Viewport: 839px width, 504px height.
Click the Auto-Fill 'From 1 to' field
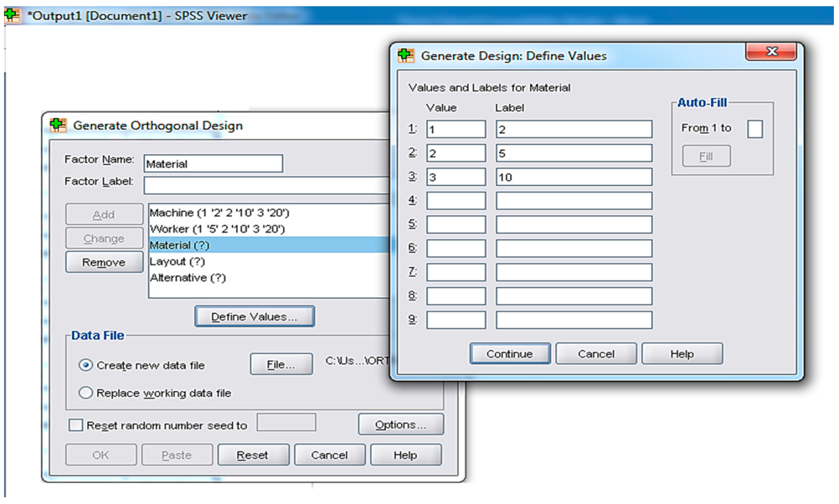pyautogui.click(x=754, y=129)
